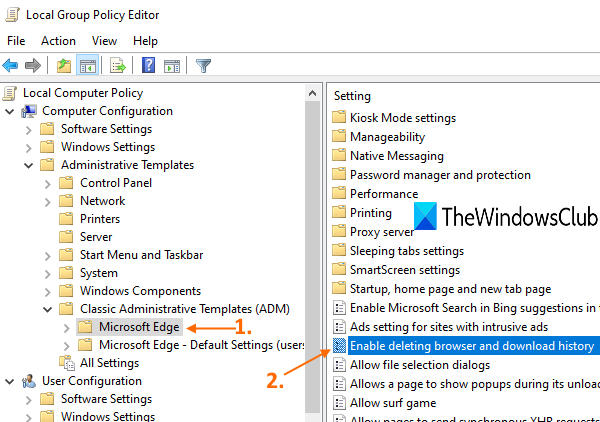
Task: Expand the Network node
Action: coord(48,202)
